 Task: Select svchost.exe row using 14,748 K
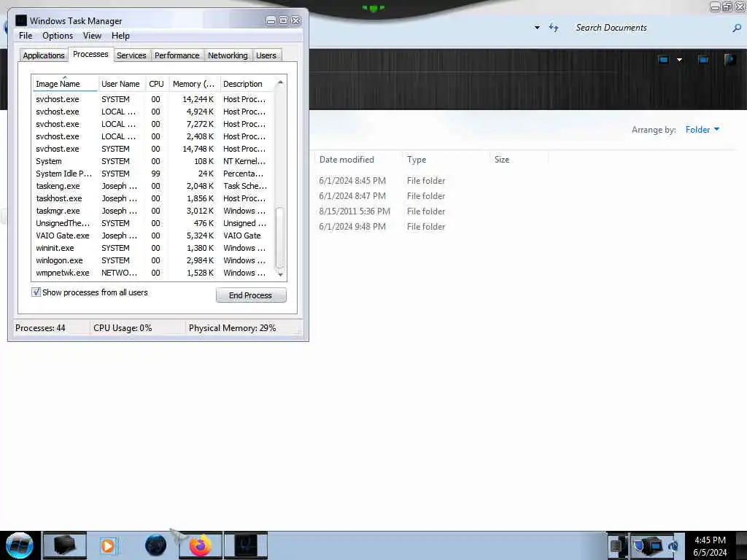tap(153, 149)
